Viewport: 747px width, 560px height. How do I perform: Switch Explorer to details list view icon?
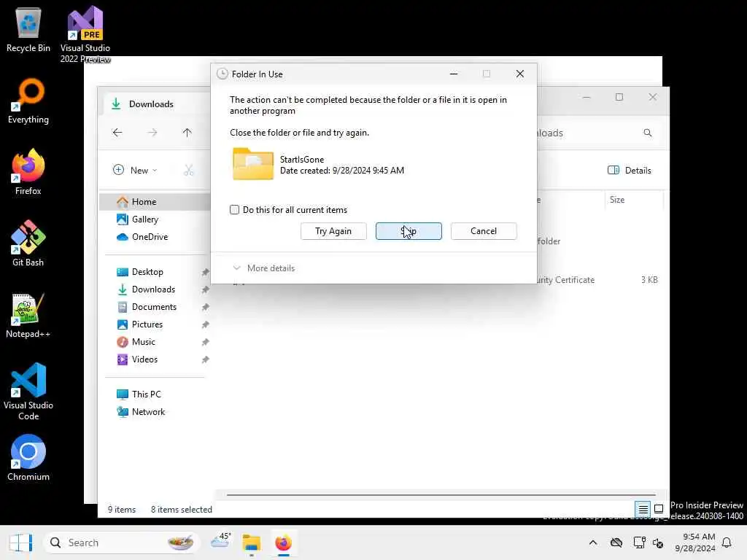click(x=643, y=509)
